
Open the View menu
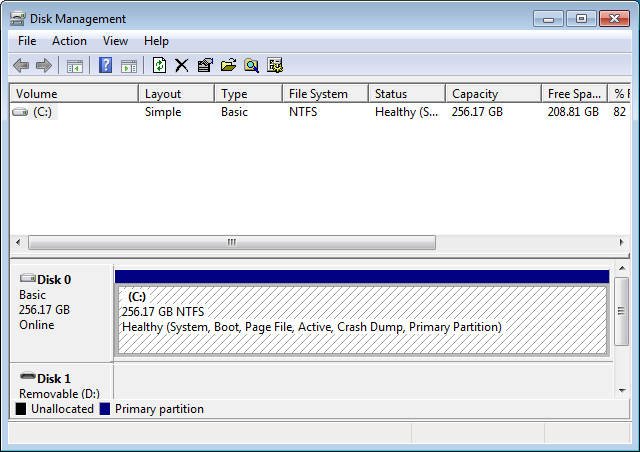[115, 41]
